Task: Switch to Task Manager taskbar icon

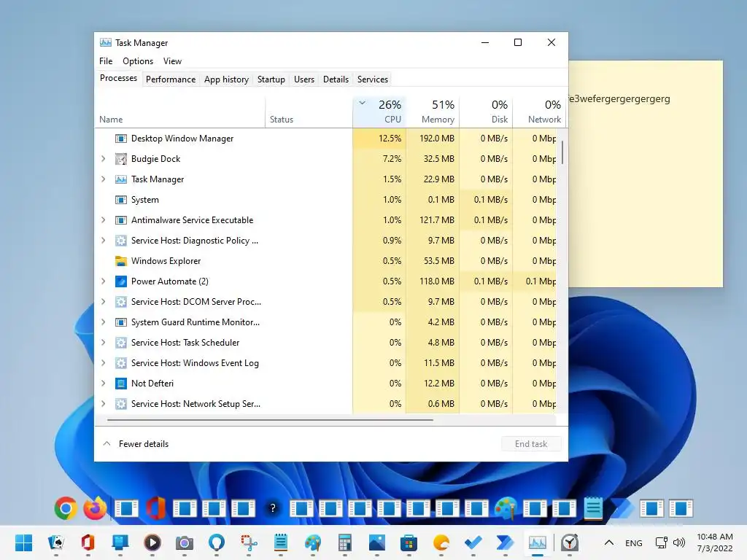Action: 538,542
